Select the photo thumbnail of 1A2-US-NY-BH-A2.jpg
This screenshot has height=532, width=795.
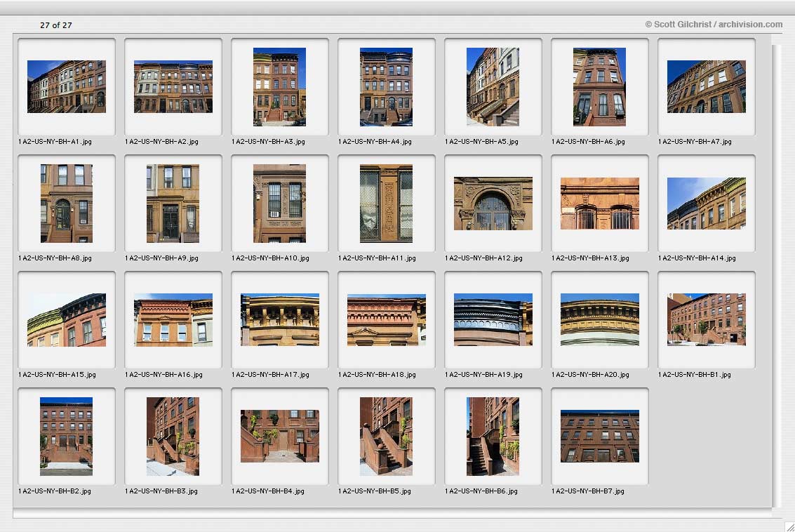[x=173, y=87]
